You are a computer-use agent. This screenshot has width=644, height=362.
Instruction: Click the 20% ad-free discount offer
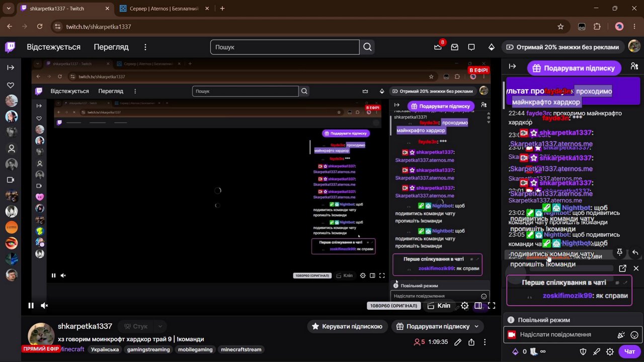click(x=562, y=47)
